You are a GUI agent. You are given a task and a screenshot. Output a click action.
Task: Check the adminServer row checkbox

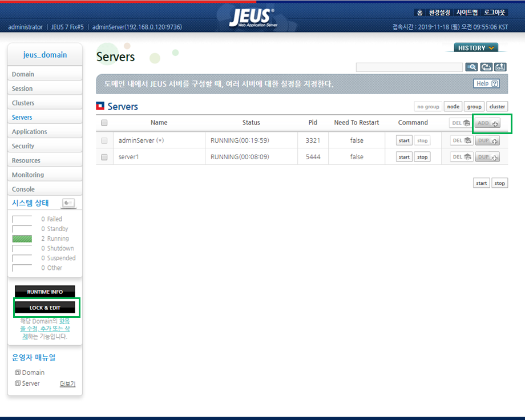click(x=104, y=141)
